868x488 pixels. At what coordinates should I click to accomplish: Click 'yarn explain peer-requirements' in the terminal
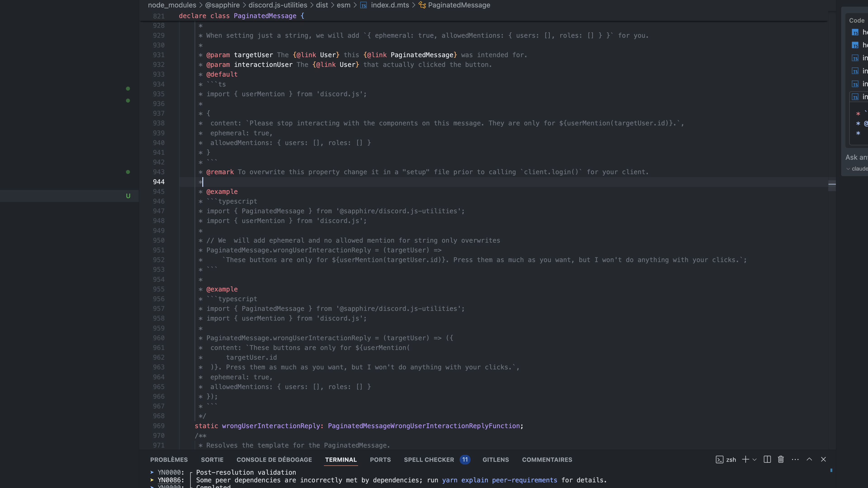tap(500, 480)
